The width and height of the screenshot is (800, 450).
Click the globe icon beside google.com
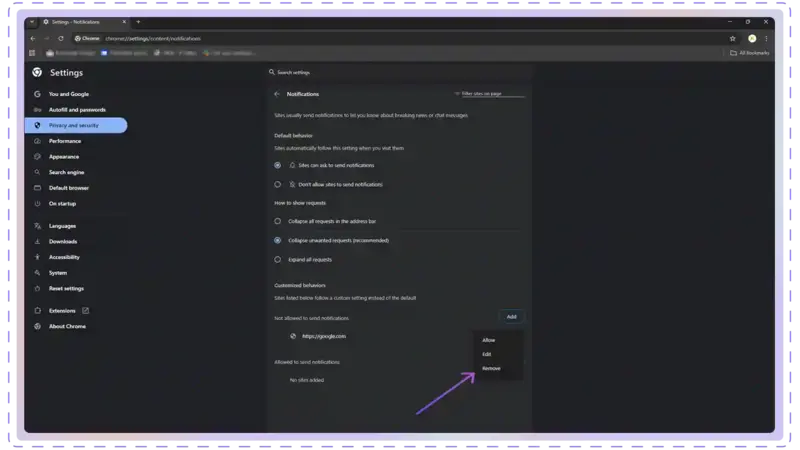point(293,336)
